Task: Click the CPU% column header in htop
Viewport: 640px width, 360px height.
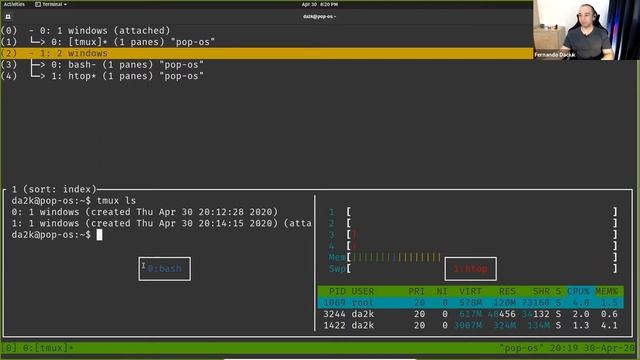Action: [x=578, y=291]
